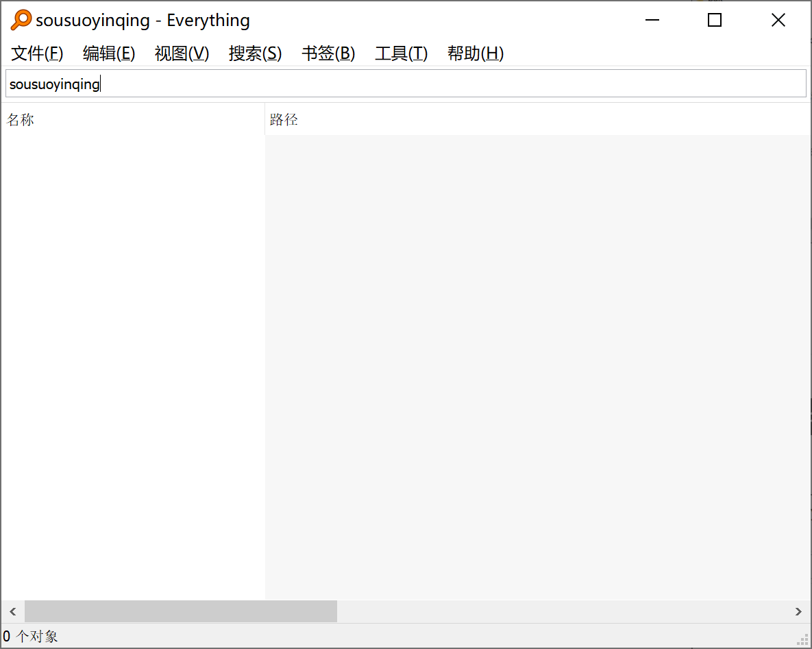Click the Everything magnifier icon in title bar
This screenshot has height=649, width=812.
21,21
